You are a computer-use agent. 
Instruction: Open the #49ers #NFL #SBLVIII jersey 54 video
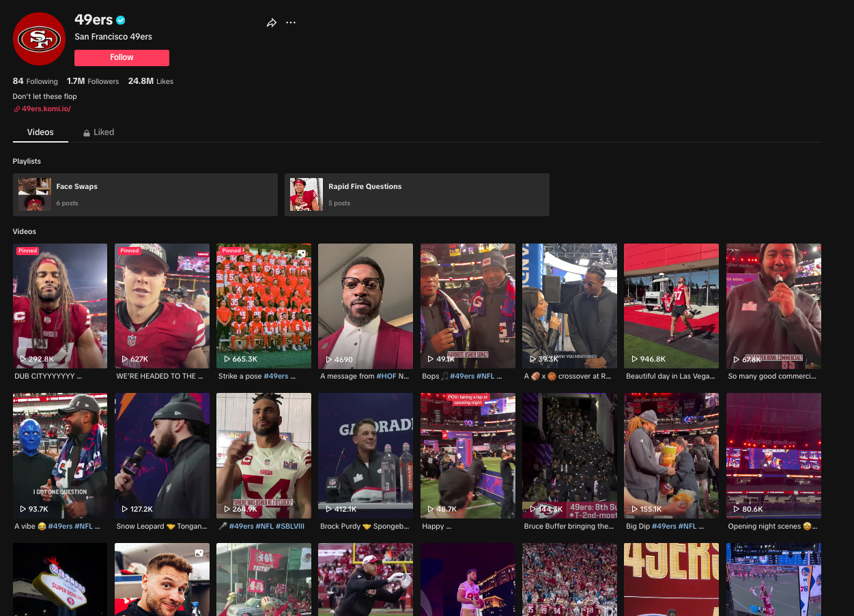(x=264, y=456)
